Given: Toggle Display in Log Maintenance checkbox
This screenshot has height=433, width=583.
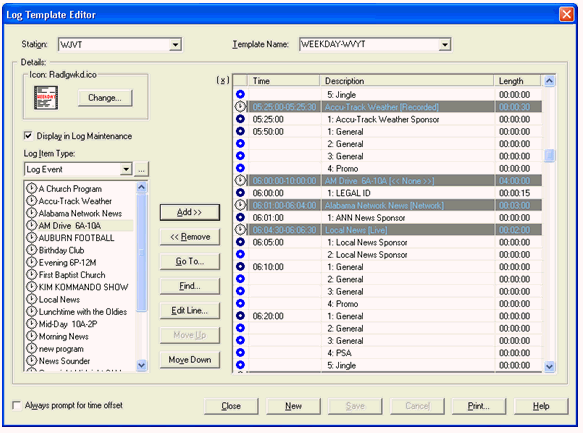Looking at the screenshot, I should pos(28,136).
